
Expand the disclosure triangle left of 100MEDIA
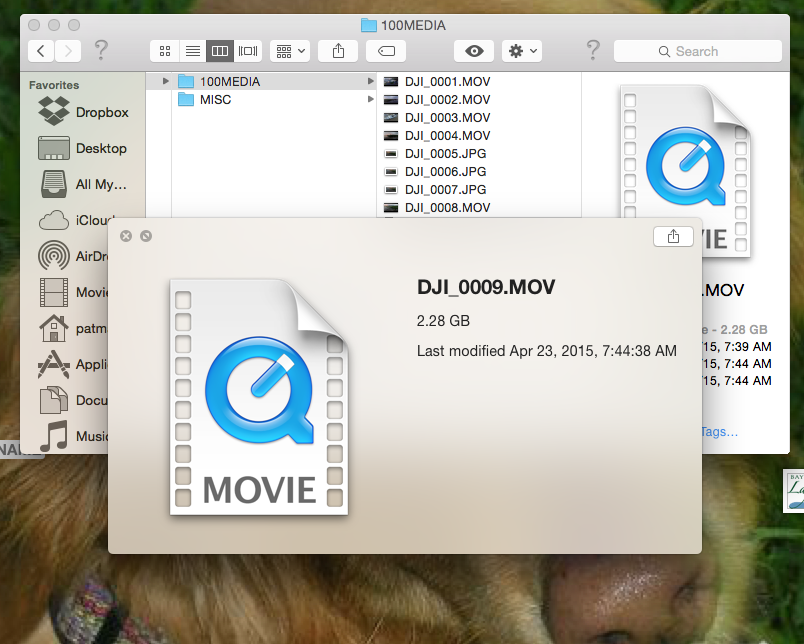165,81
